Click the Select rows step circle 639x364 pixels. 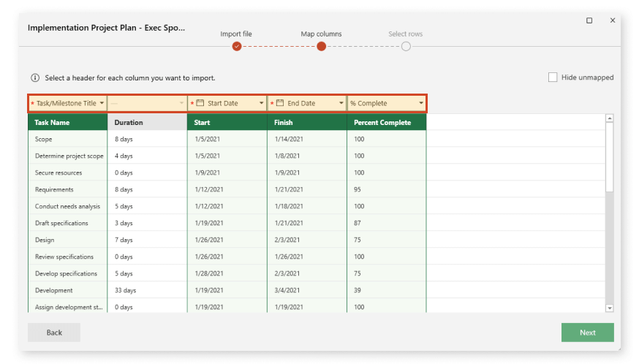coord(406,47)
